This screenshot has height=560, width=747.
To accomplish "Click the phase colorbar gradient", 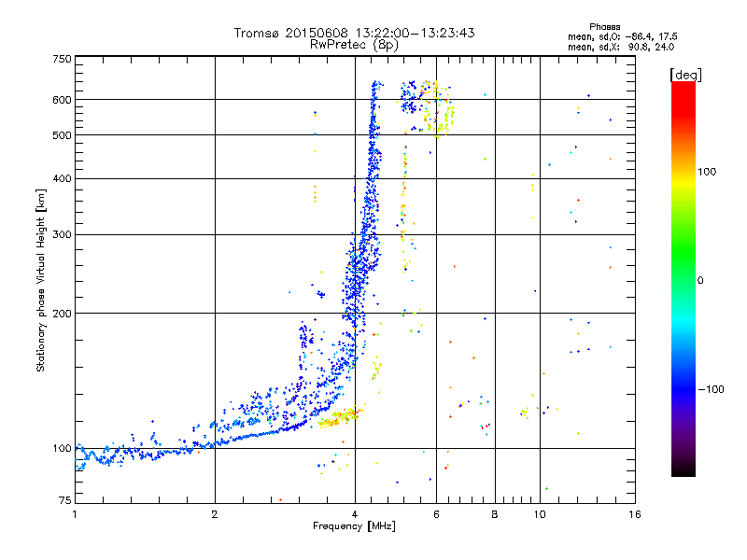I will pos(684,278).
